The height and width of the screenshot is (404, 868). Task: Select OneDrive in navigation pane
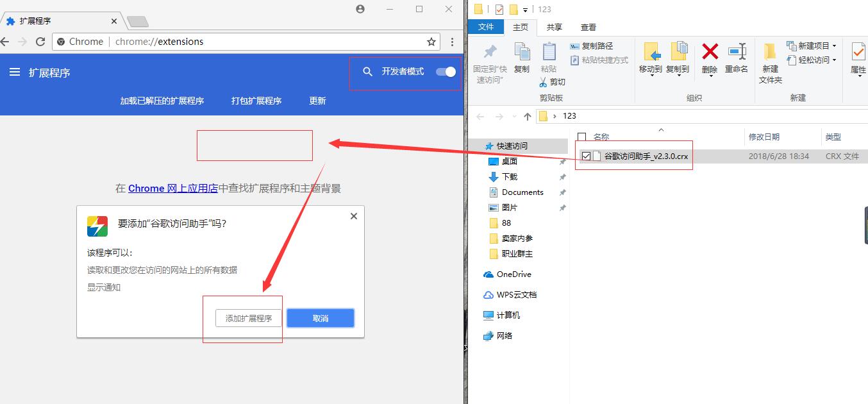pyautogui.click(x=513, y=274)
